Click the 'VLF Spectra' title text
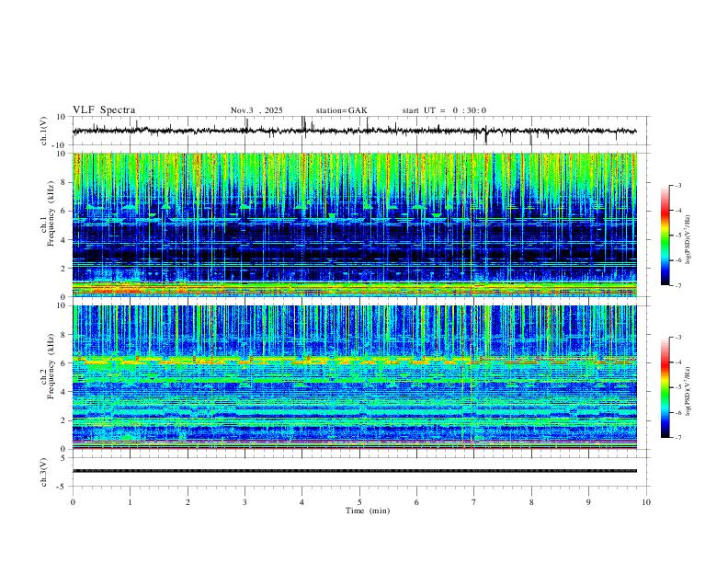The height and width of the screenshot is (563, 728). click(x=104, y=109)
